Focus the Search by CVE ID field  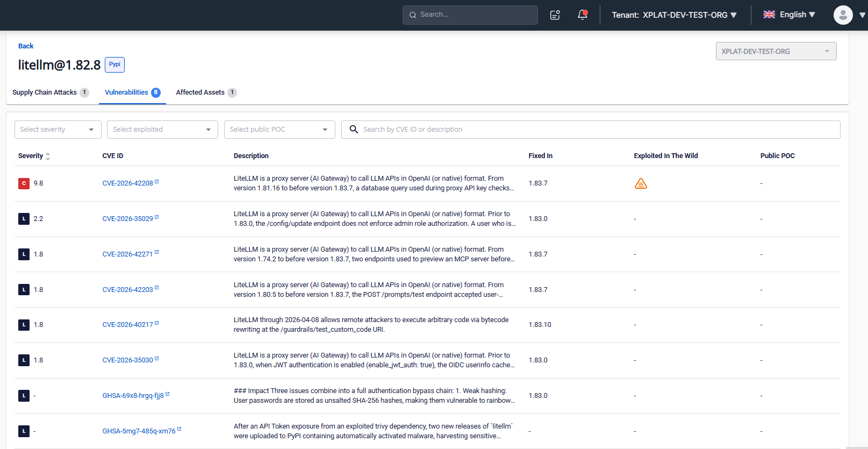(591, 130)
